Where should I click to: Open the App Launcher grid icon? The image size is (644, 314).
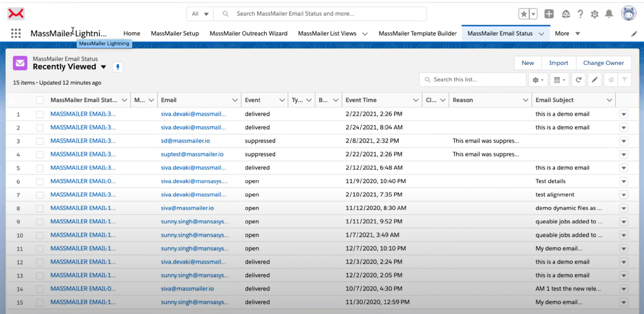16,33
